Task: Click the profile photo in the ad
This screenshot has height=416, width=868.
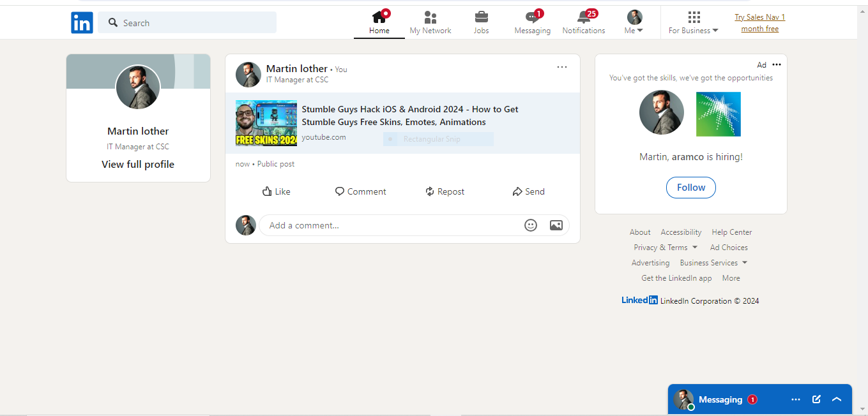Action: tap(662, 112)
